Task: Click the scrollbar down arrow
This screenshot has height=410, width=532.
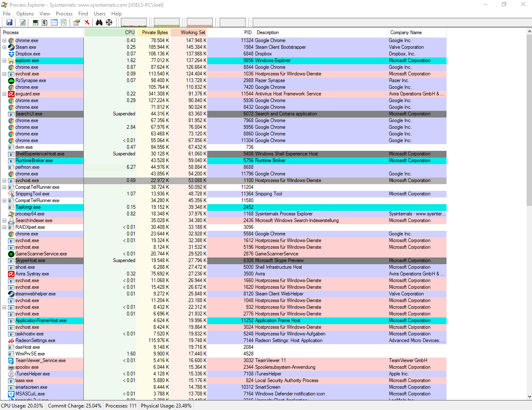Action: coord(529,397)
